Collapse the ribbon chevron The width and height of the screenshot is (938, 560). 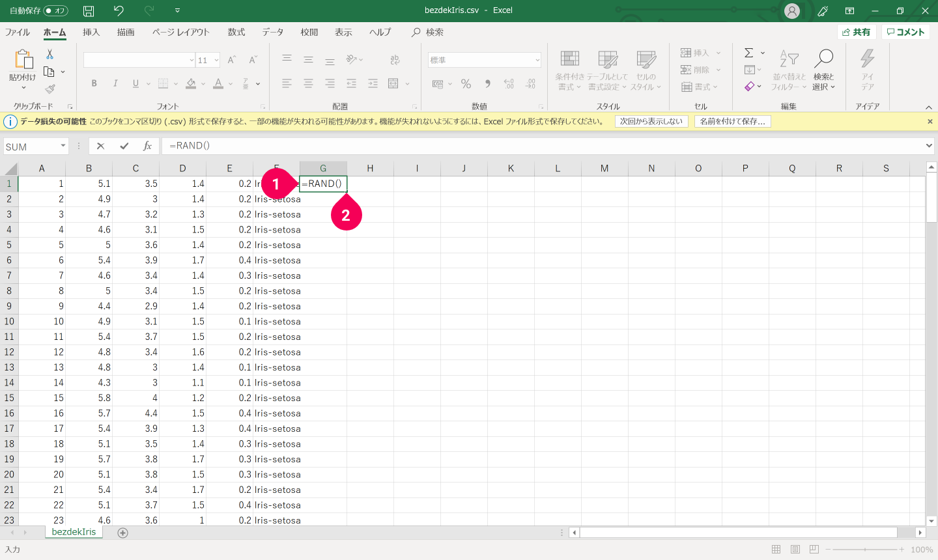(929, 107)
